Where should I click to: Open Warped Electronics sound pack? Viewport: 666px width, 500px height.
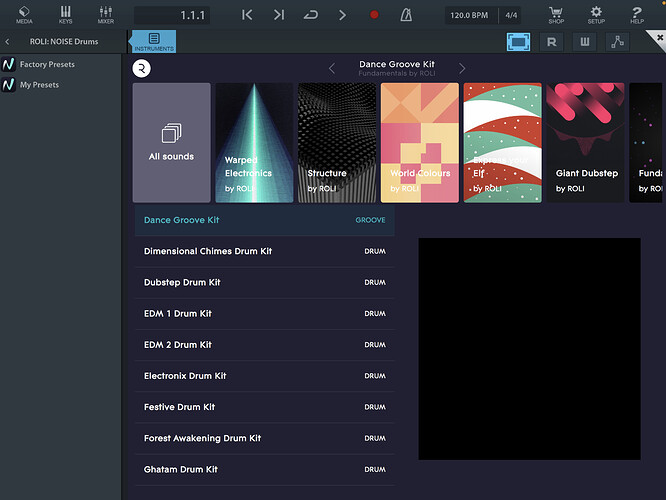pos(254,143)
